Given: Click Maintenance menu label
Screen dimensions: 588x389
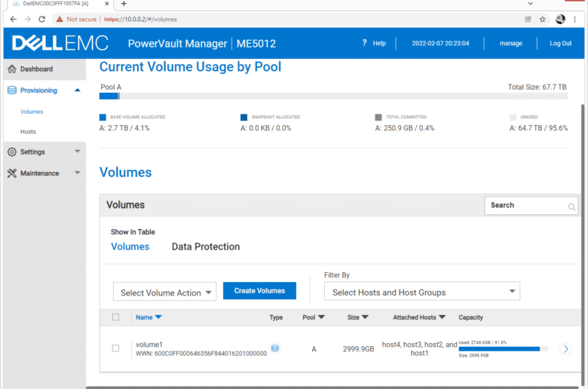Looking at the screenshot, I should point(40,173).
